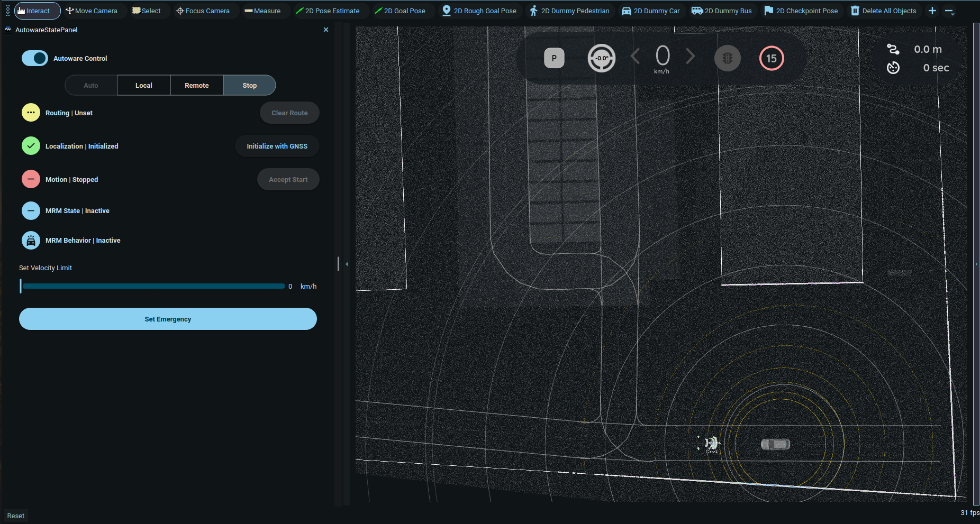This screenshot has height=524, width=980.
Task: Click the plus icon to add tool
Action: click(932, 11)
